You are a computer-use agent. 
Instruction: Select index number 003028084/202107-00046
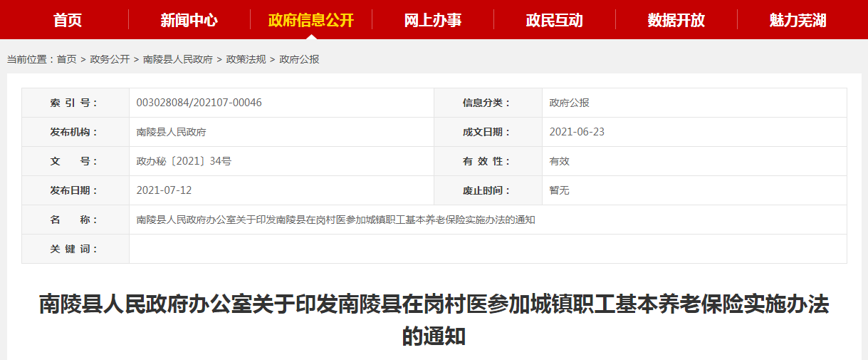(199, 103)
